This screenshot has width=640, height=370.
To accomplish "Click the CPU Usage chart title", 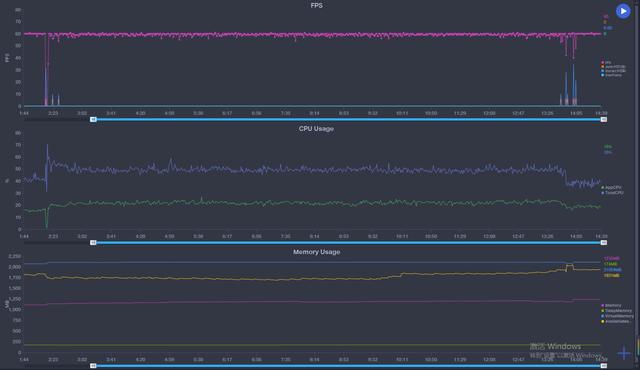I will click(316, 129).
